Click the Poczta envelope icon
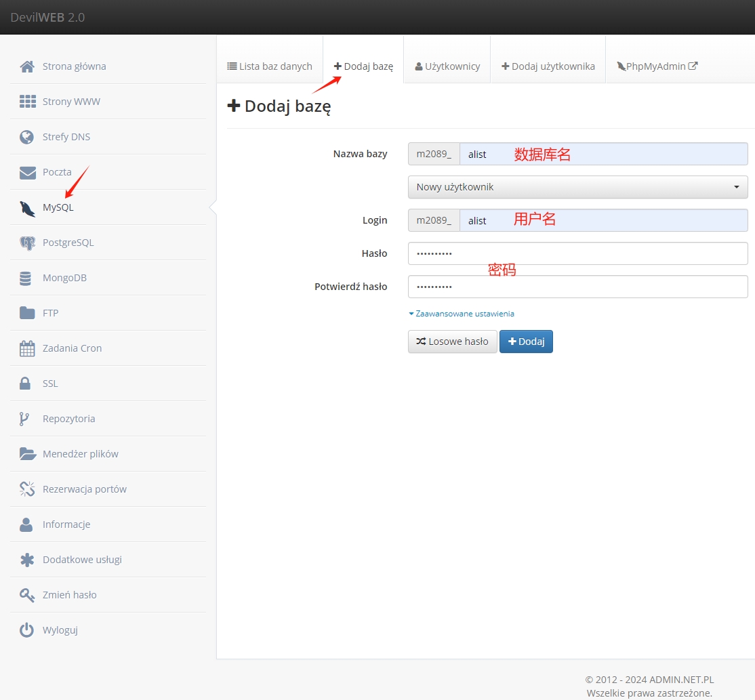This screenshot has height=700, width=755. [27, 172]
